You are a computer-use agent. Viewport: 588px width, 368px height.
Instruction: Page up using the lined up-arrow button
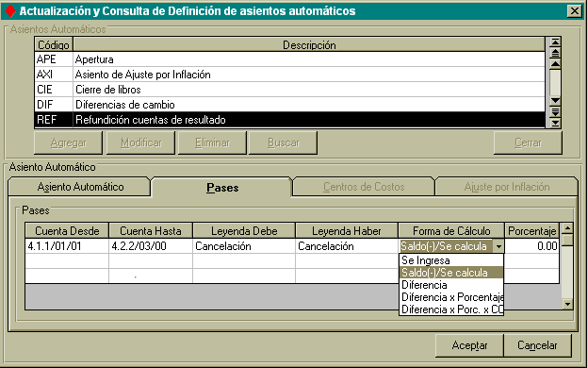[555, 53]
